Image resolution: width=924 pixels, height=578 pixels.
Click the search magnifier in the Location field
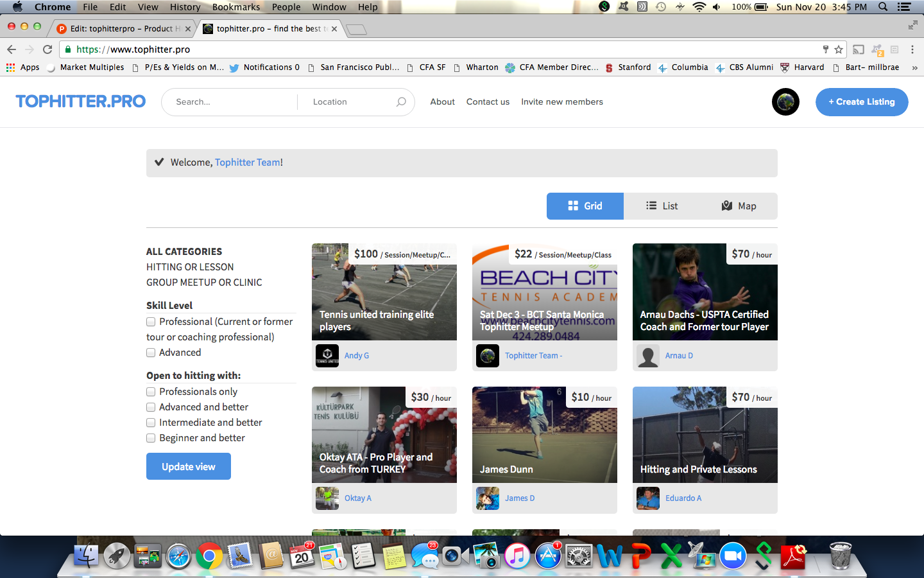tap(401, 102)
